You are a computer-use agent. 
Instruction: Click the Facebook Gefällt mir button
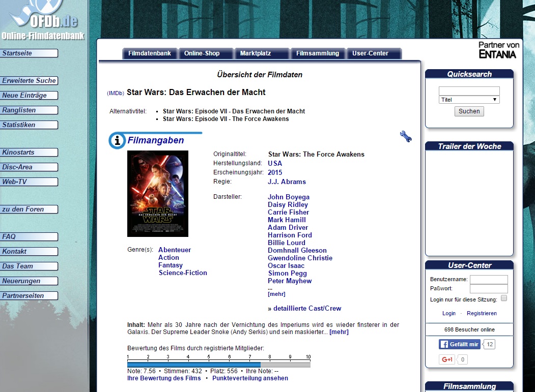coord(460,344)
